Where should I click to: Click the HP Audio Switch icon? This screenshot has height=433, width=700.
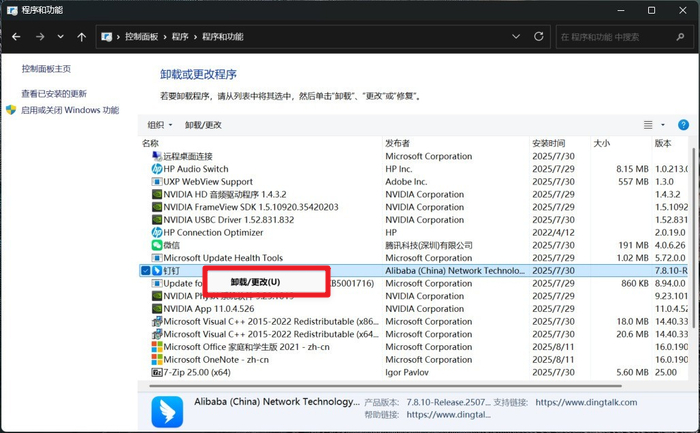[157, 169]
